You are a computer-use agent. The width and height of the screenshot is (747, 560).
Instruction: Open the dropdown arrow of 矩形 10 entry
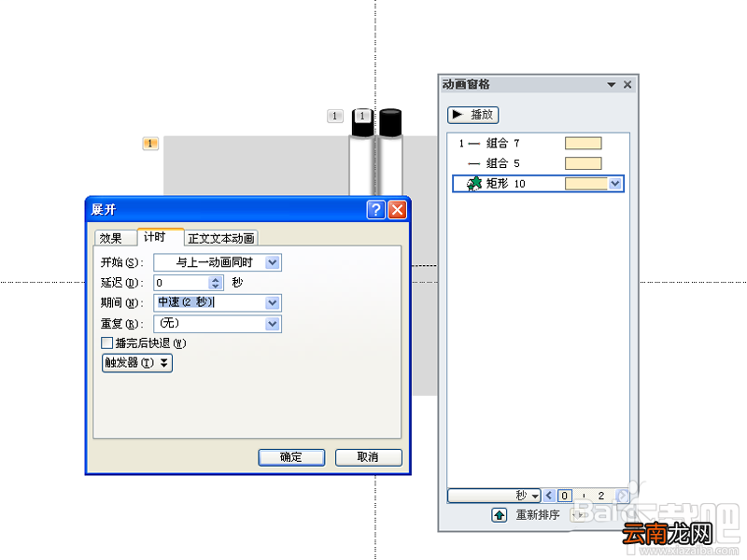point(615,184)
